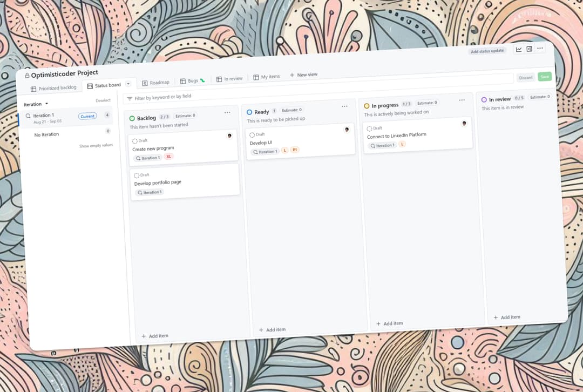This screenshot has height=392, width=583.
Task: Click the Draft status icon on Develop UI card
Action: 252,134
